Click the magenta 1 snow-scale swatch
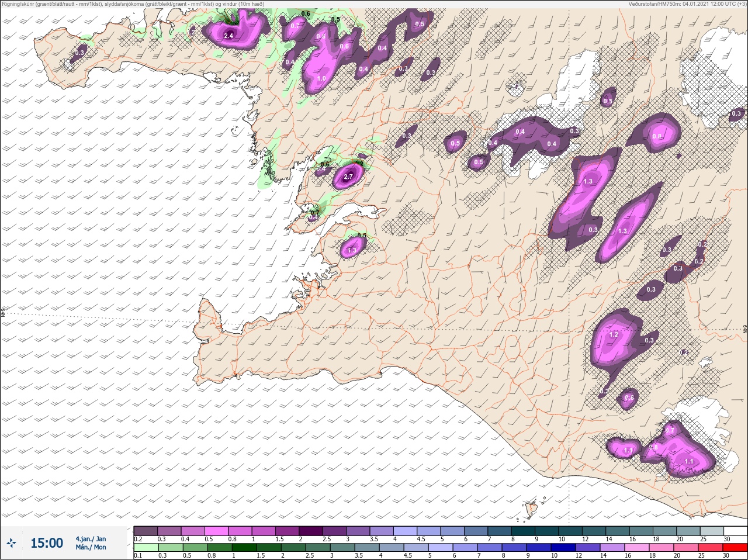 (264, 530)
